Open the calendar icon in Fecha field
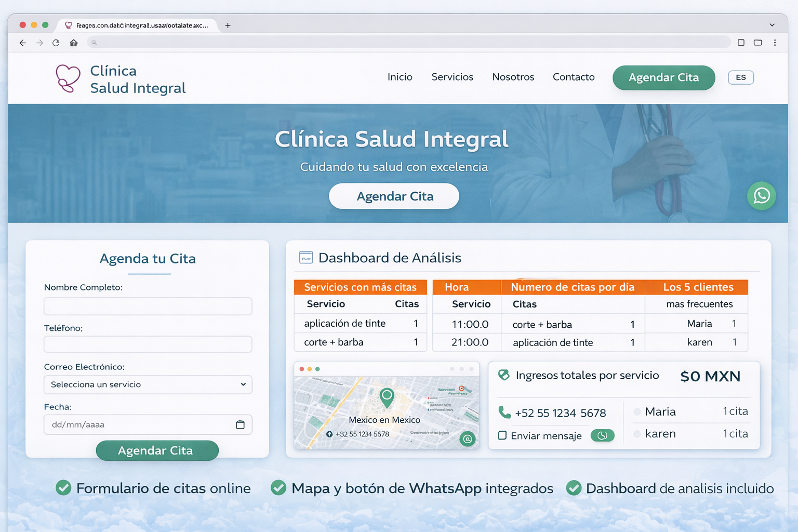Image resolution: width=798 pixels, height=532 pixels. (240, 424)
